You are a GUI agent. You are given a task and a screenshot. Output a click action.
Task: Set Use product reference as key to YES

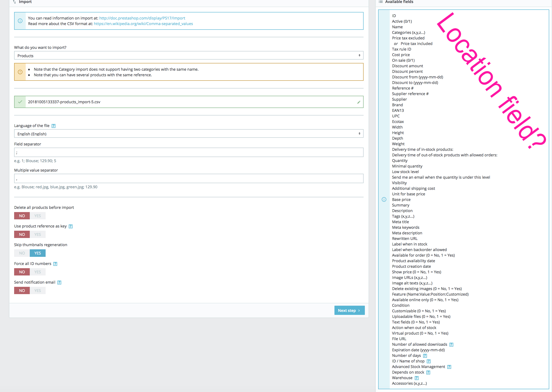pos(38,234)
